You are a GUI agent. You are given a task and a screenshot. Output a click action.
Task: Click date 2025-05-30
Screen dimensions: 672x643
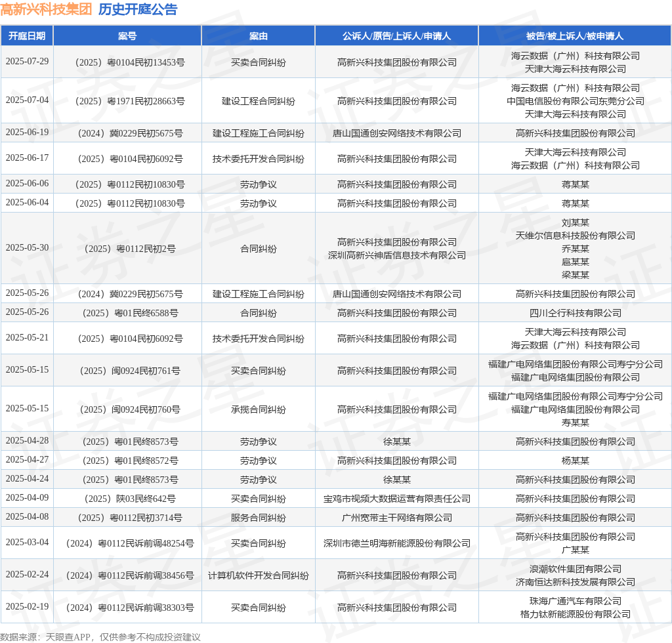pos(27,247)
